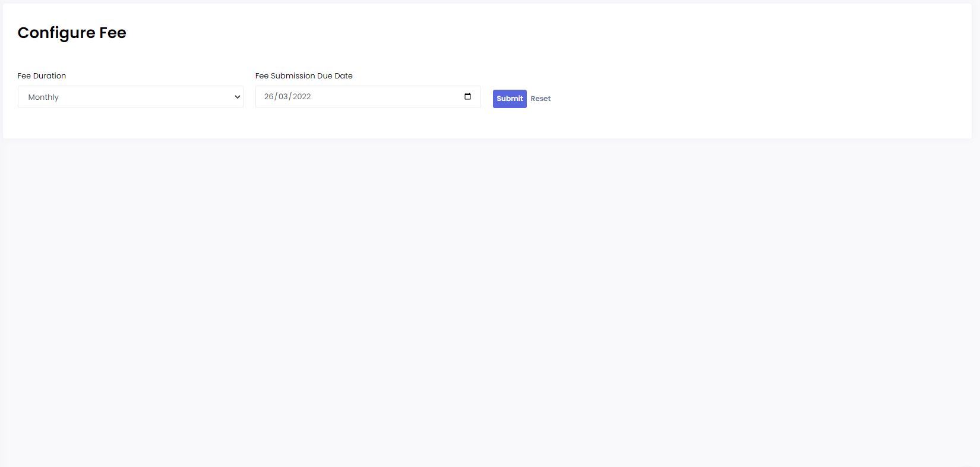Click the 'Configure Fee' heading

pyautogui.click(x=72, y=33)
